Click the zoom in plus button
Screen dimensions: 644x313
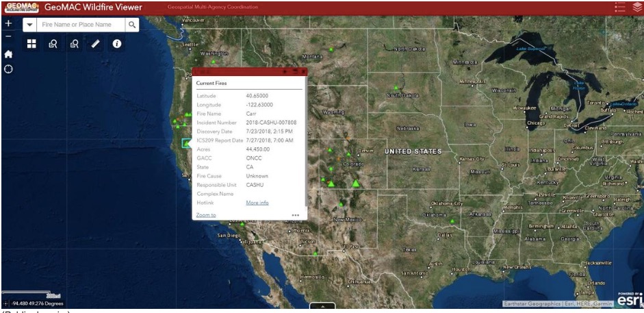pos(8,23)
